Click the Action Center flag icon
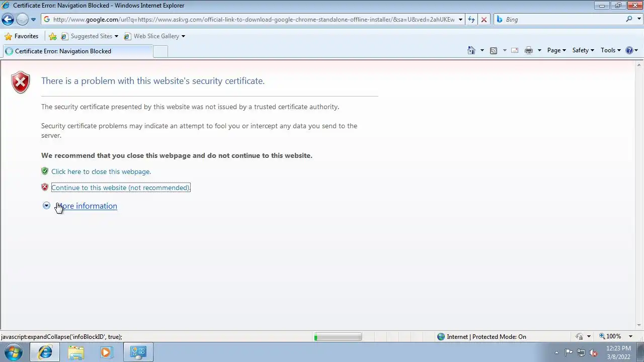644x362 pixels. [x=569, y=352]
